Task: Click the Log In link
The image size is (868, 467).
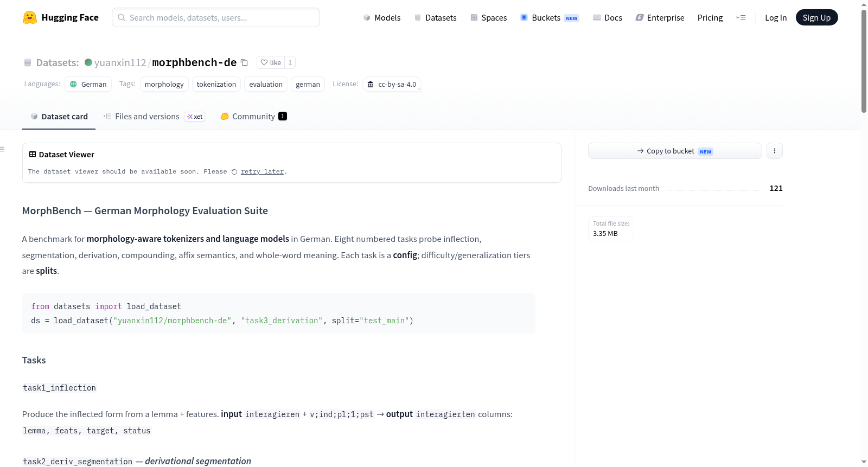Action: click(x=776, y=18)
